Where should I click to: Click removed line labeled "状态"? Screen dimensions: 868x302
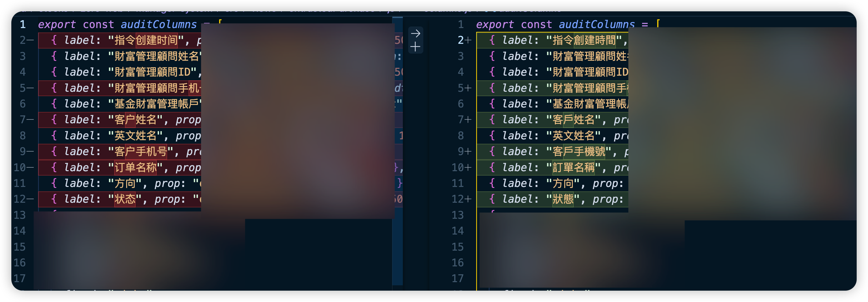pyautogui.click(x=120, y=199)
